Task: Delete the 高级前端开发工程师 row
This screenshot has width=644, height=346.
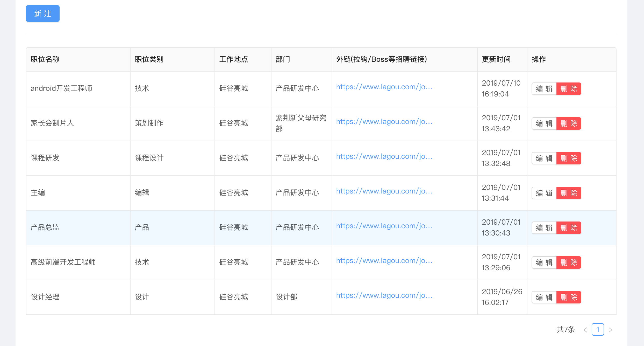Action: 569,262
